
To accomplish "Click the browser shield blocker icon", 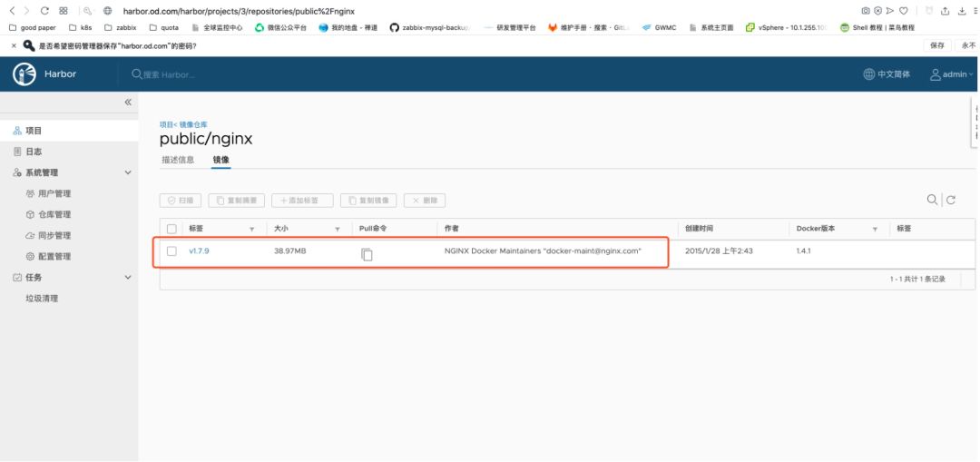I will [878, 11].
